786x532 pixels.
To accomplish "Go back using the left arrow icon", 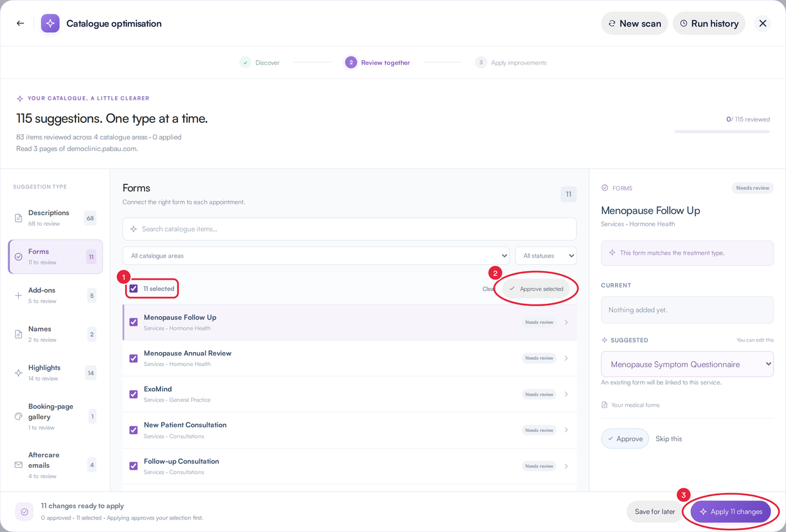I will (x=20, y=23).
